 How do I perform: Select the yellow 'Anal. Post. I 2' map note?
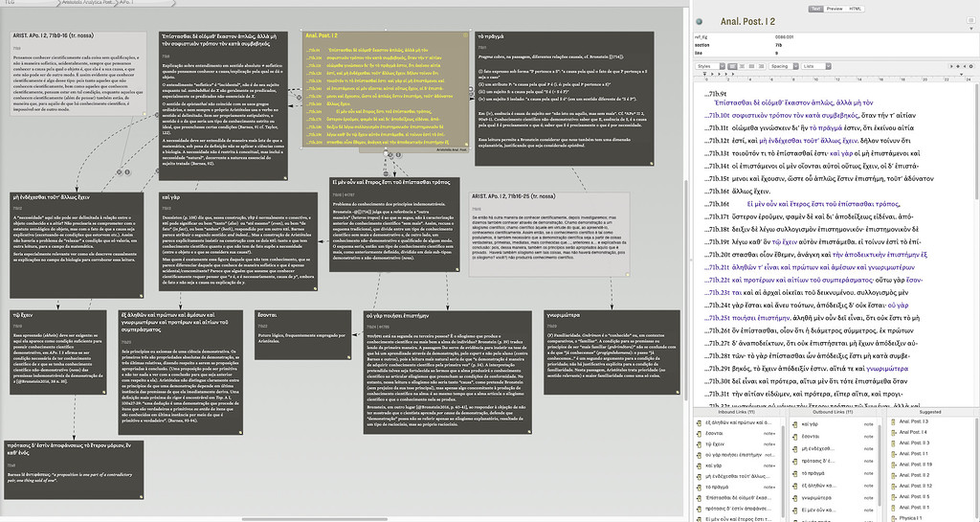click(x=385, y=89)
